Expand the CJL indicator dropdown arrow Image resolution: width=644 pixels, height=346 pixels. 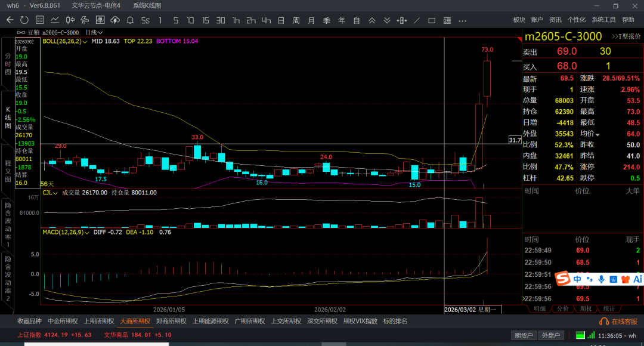pyautogui.click(x=55, y=193)
